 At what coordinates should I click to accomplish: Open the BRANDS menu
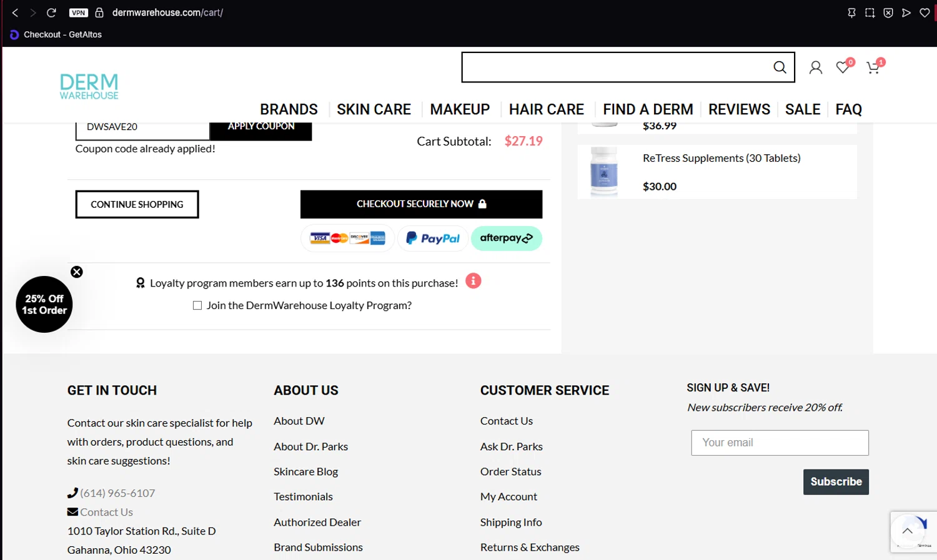click(289, 110)
